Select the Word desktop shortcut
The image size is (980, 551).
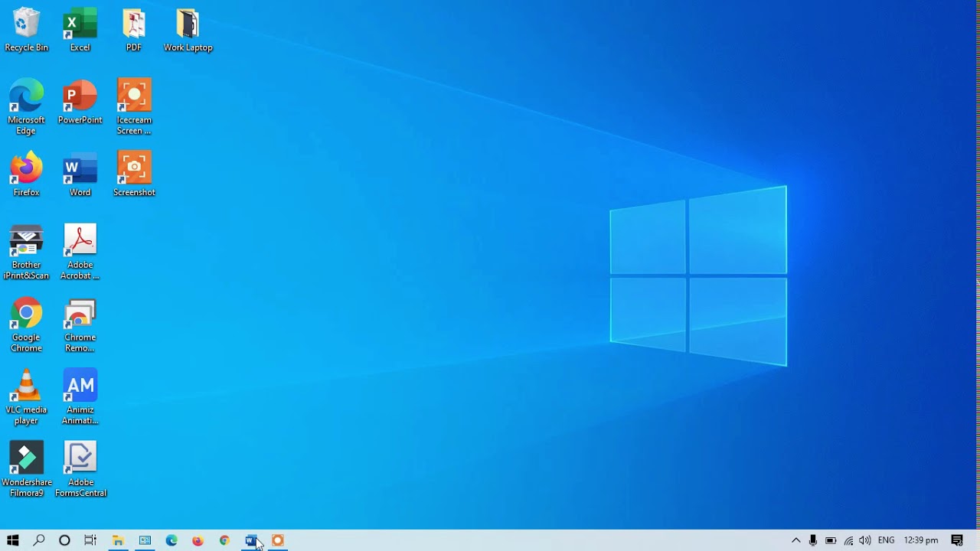click(80, 174)
